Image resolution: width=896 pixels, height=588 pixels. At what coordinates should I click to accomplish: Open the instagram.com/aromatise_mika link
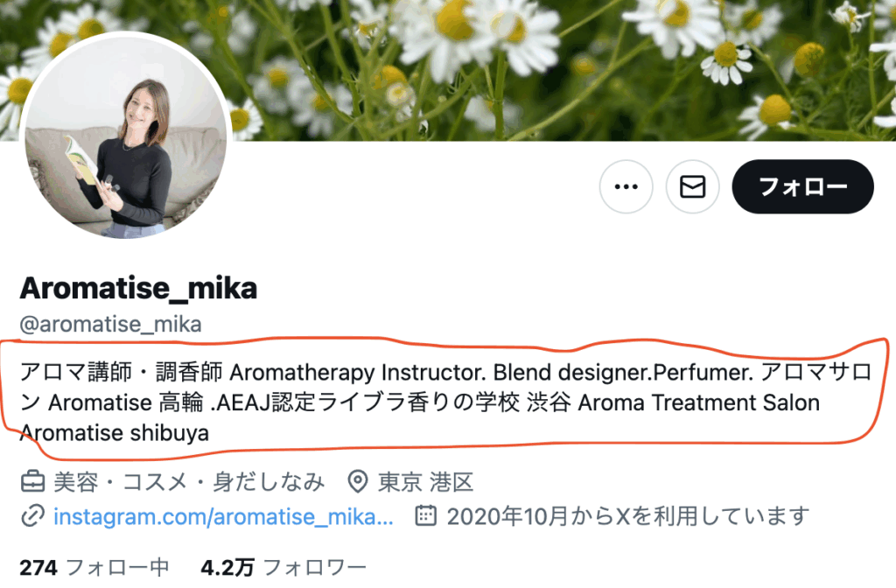[x=223, y=516]
